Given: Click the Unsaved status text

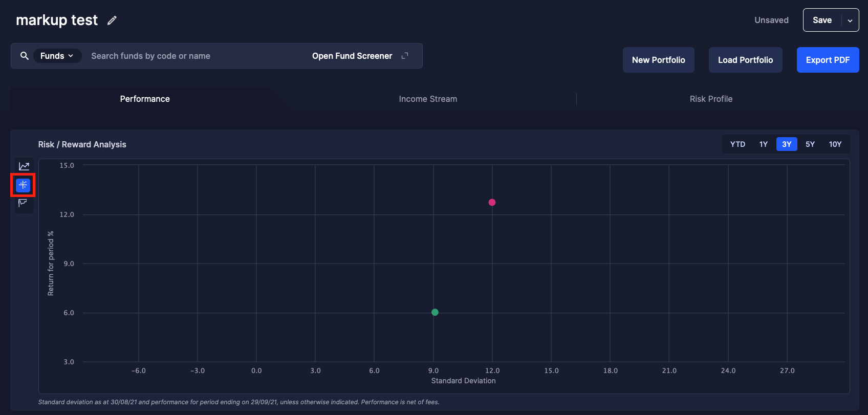Looking at the screenshot, I should point(771,20).
